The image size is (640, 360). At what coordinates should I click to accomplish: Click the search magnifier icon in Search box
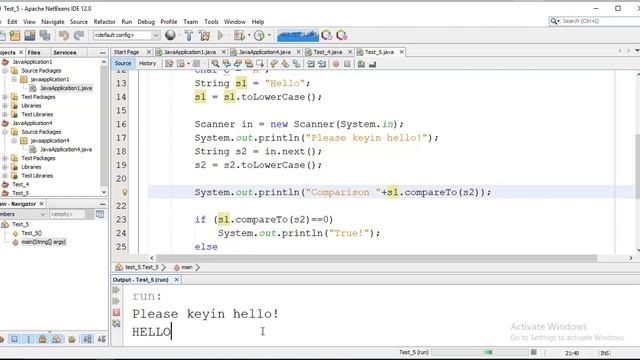554,21
